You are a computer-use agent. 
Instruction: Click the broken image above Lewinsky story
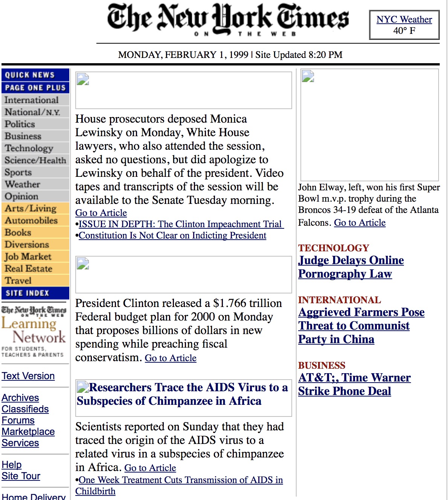(x=183, y=90)
